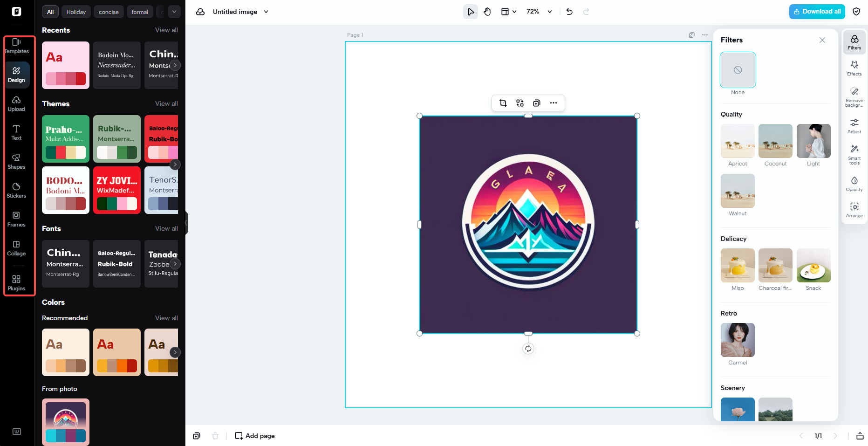Show more Themes with the arrow
The height and width of the screenshot is (446, 868).
coord(175,164)
